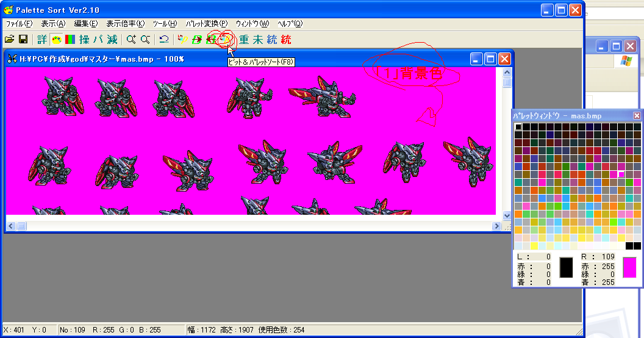Image resolution: width=644 pixels, height=338 pixels.
Task: Close the パレットウィンドウ palette window
Action: (x=637, y=116)
